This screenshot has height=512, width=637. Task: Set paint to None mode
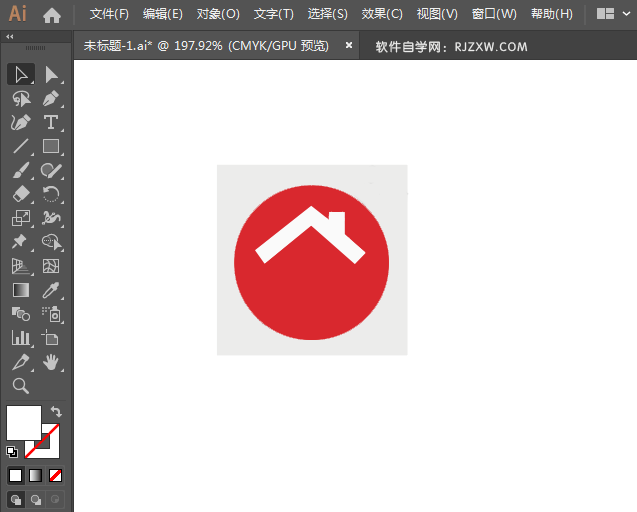55,475
